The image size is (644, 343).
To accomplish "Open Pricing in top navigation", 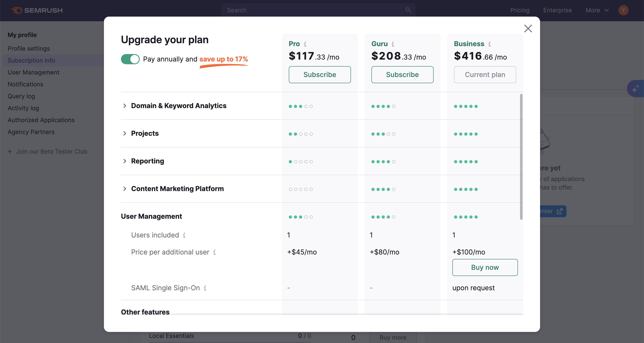I will (x=520, y=10).
